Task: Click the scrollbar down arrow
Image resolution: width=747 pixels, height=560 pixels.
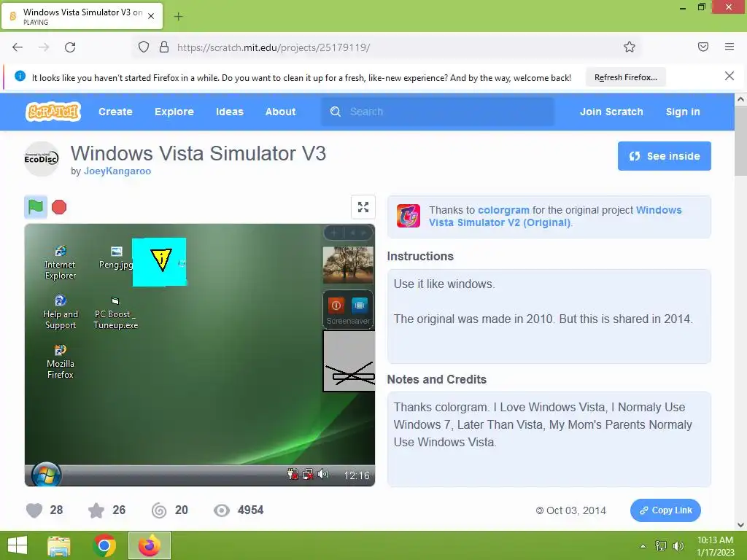Action: 740,525
